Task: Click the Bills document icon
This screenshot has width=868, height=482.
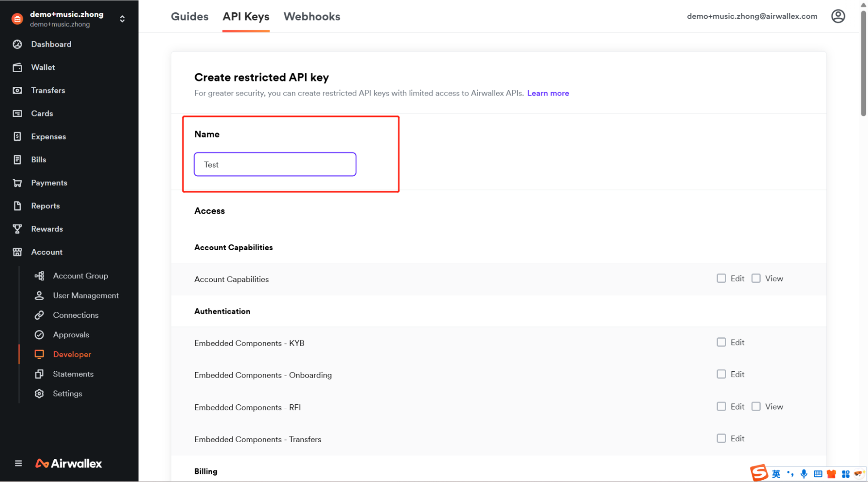Action: [17, 159]
